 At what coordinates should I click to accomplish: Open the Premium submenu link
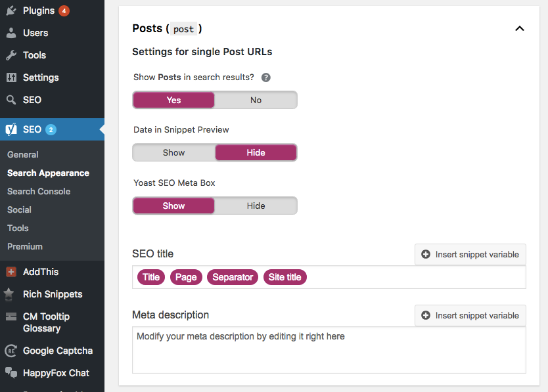coord(25,246)
